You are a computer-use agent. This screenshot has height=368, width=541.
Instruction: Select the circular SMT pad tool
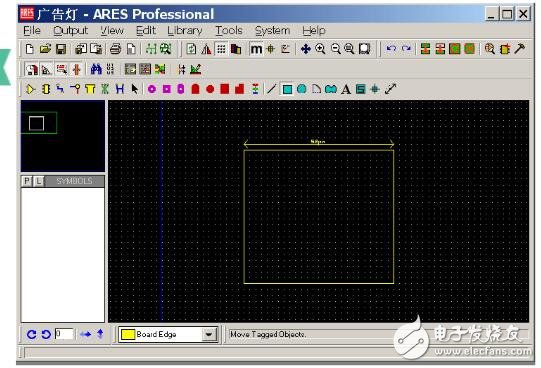(210, 89)
